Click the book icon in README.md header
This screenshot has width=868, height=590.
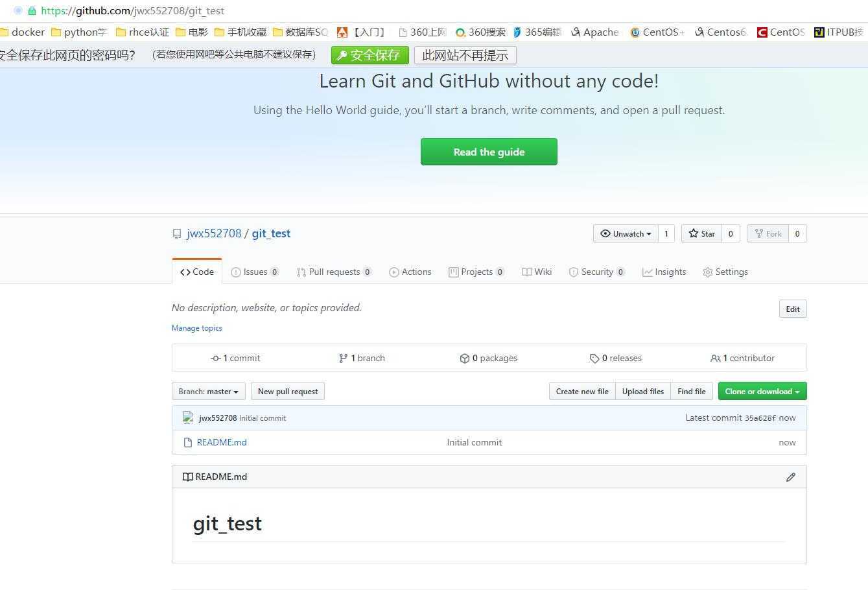point(187,477)
